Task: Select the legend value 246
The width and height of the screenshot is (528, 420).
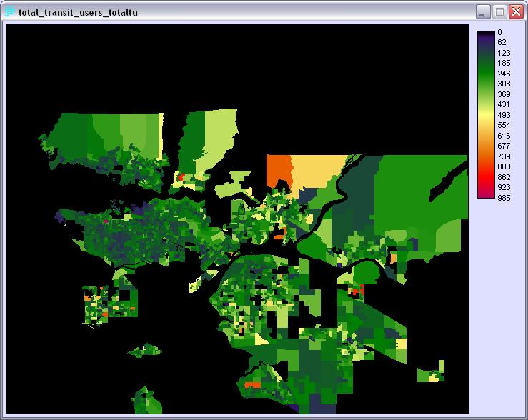Action: pos(504,74)
